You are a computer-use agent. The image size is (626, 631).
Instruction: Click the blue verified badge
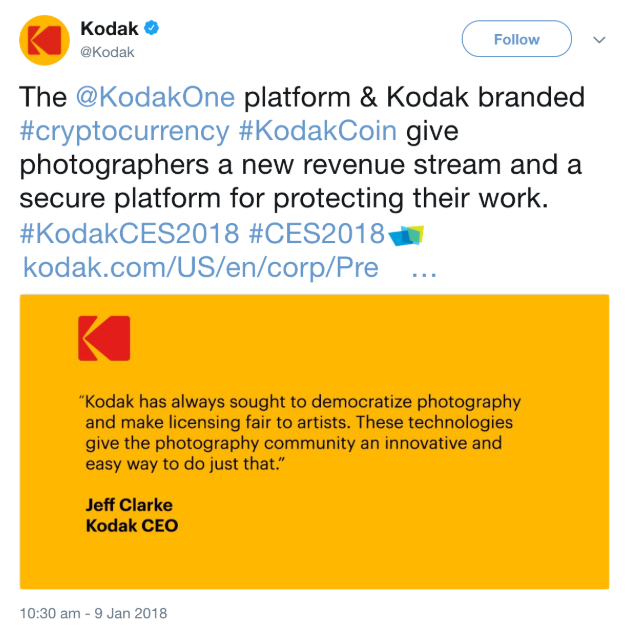pos(149,30)
